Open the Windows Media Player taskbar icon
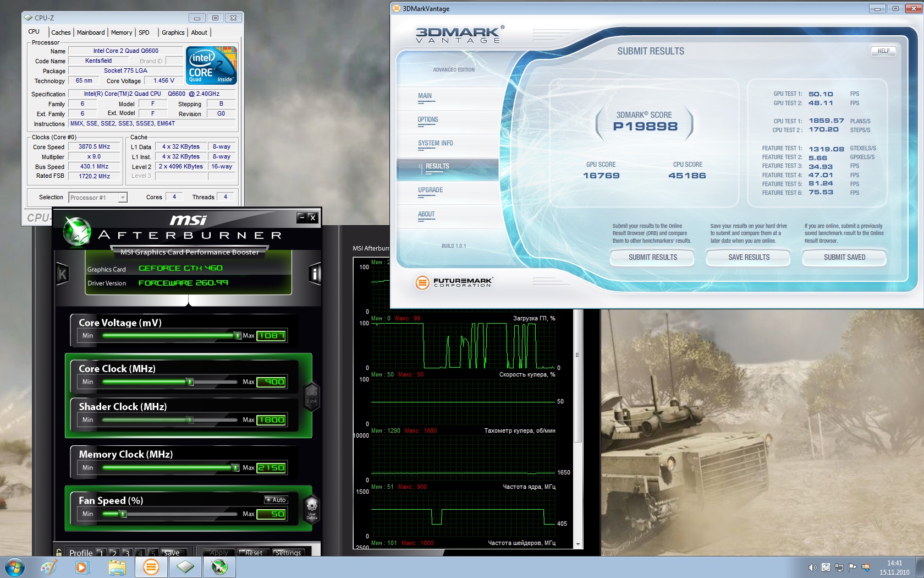 point(82,567)
